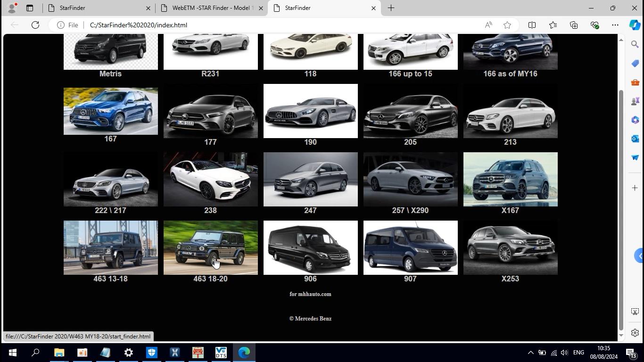Add this page to favorites star

click(x=507, y=25)
